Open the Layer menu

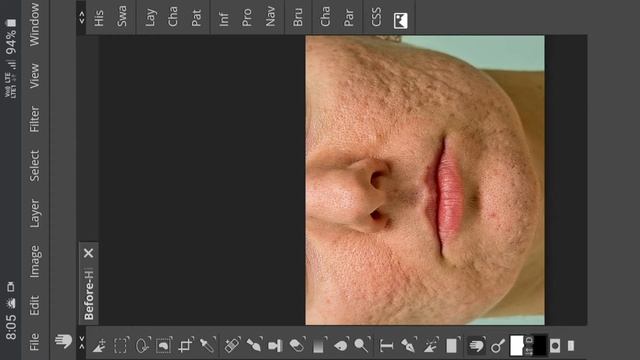(x=34, y=213)
